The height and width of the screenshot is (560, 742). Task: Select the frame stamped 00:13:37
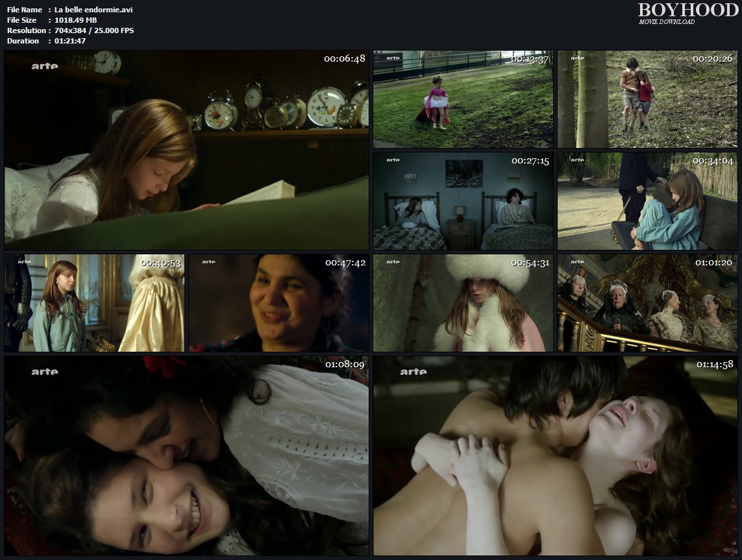click(463, 99)
